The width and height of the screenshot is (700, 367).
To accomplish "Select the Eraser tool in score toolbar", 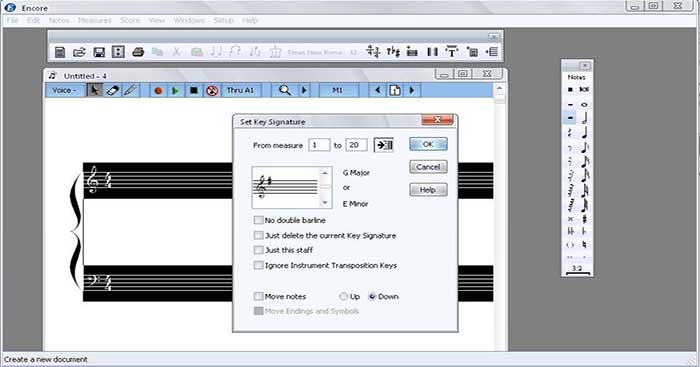I will [x=112, y=91].
